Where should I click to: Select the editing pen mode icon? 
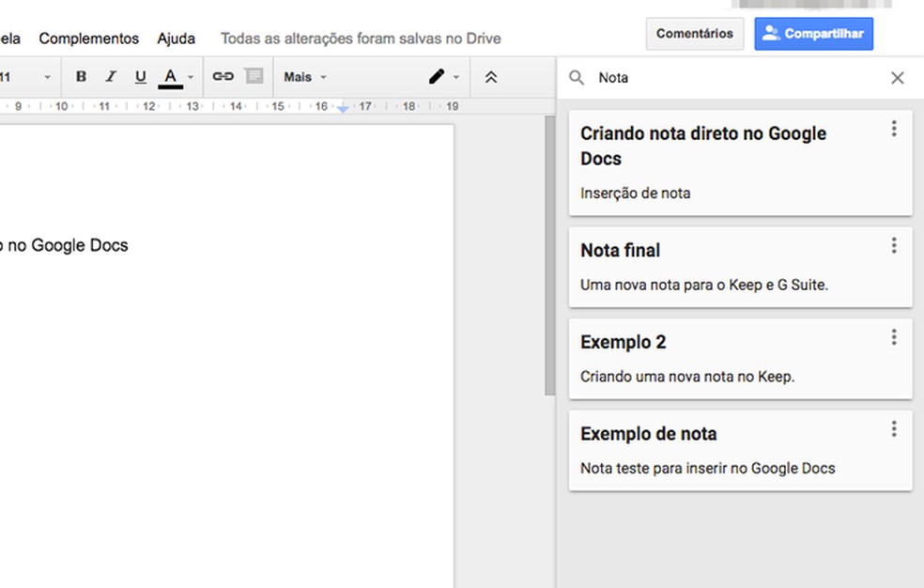pos(438,76)
